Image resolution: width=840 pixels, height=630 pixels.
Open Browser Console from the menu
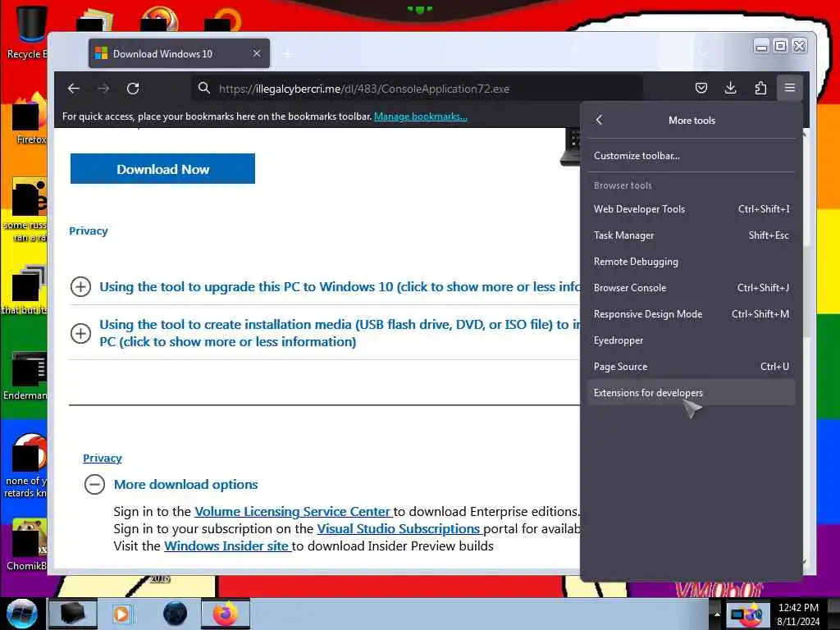(x=691, y=288)
